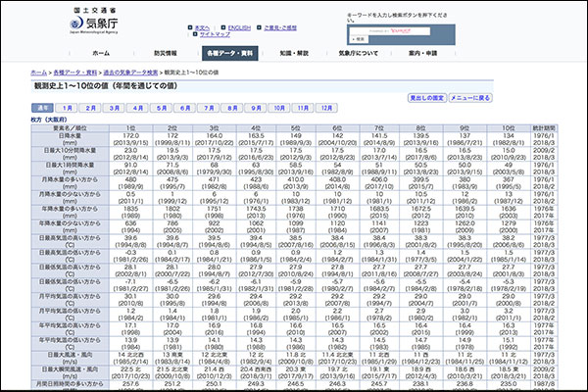
Task: Open the ホーム navigation menu item
Action: [x=101, y=52]
